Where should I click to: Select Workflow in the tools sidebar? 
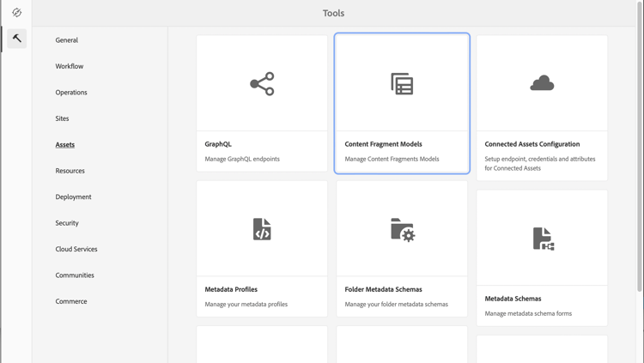pos(70,66)
